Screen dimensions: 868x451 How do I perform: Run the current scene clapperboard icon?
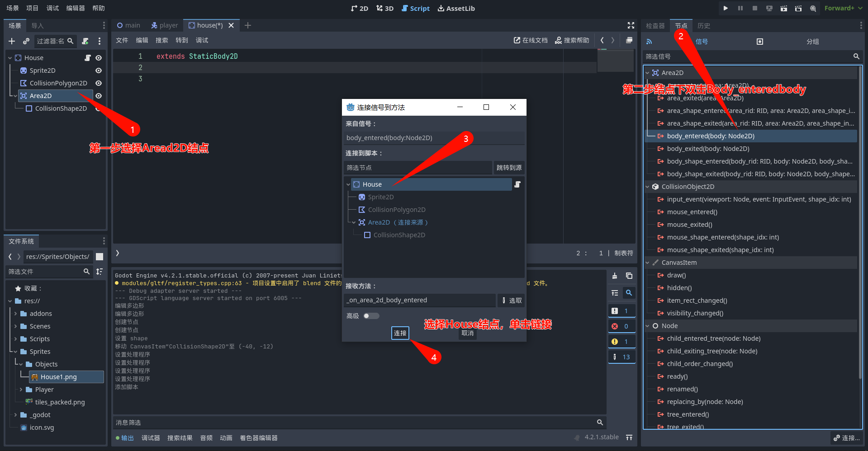pos(784,8)
